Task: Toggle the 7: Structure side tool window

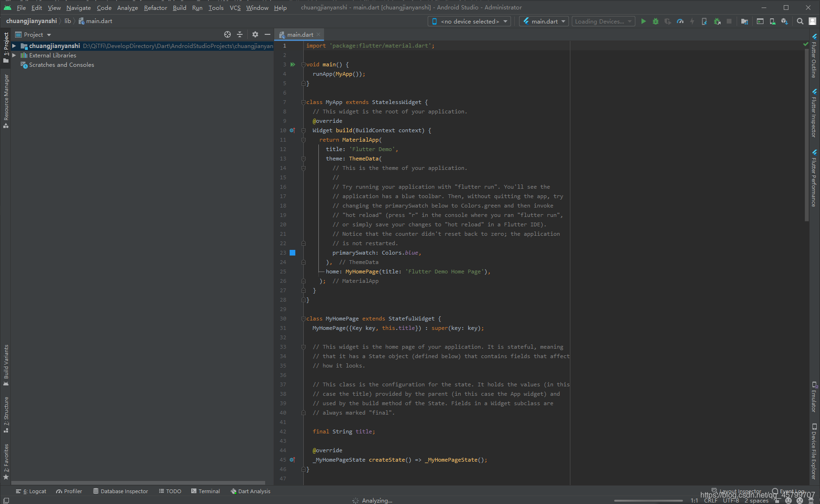Action: pyautogui.click(x=6, y=415)
